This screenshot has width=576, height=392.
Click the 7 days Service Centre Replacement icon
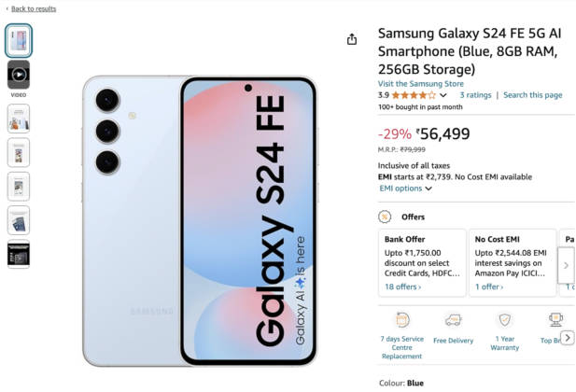[401, 320]
